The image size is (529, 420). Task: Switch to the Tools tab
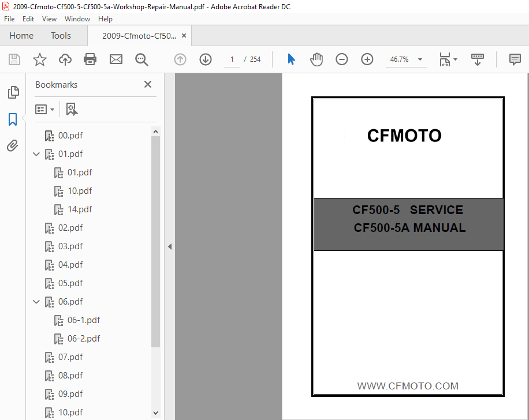point(61,35)
